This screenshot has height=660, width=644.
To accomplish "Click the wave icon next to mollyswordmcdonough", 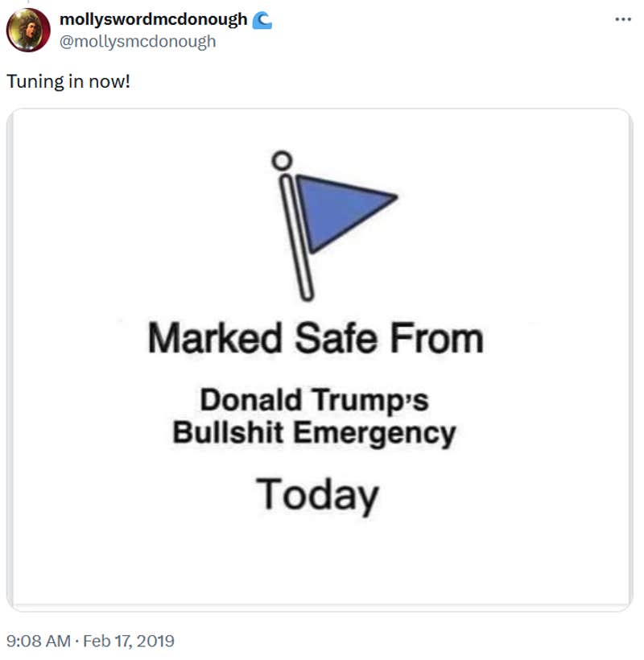I will pos(263,18).
